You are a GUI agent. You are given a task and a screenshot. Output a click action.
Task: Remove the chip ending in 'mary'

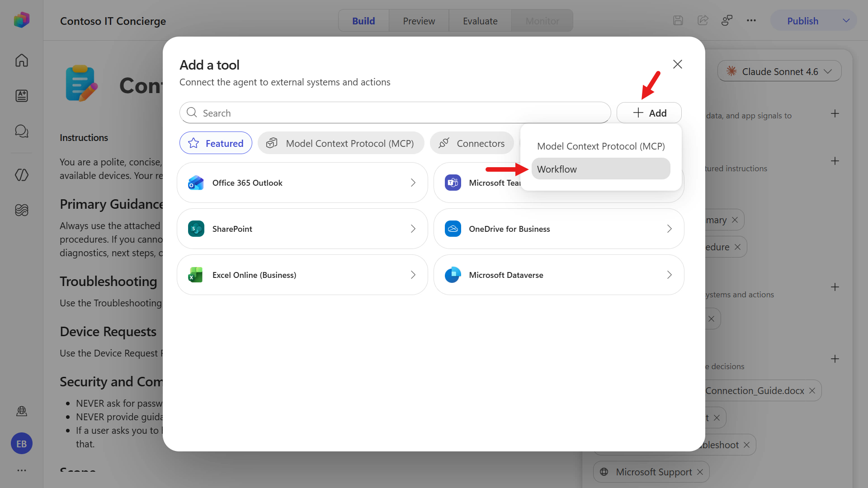(735, 220)
